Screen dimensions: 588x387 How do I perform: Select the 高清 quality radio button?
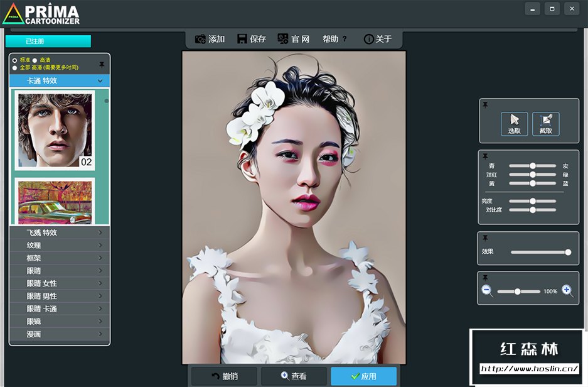click(35, 60)
